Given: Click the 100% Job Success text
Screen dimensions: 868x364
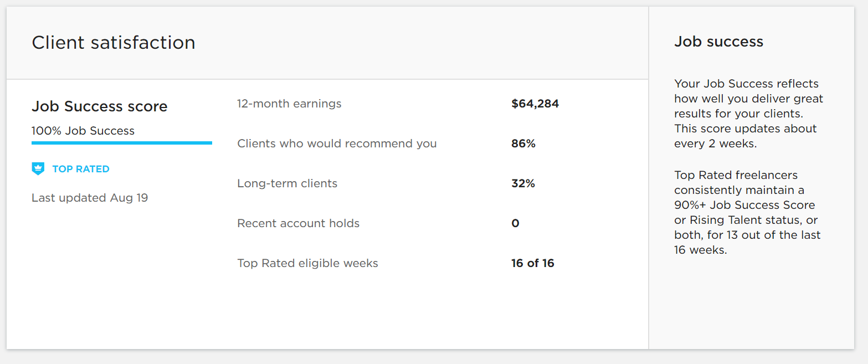Looking at the screenshot, I should click(83, 131).
